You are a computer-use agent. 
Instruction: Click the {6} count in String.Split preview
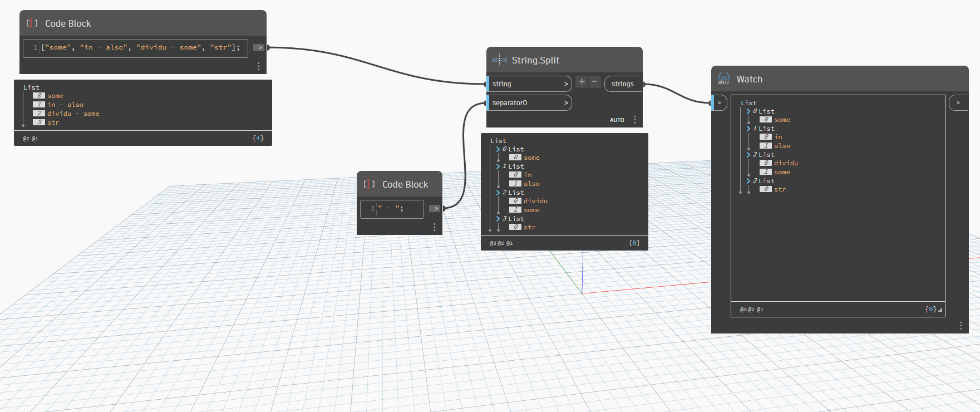point(634,243)
